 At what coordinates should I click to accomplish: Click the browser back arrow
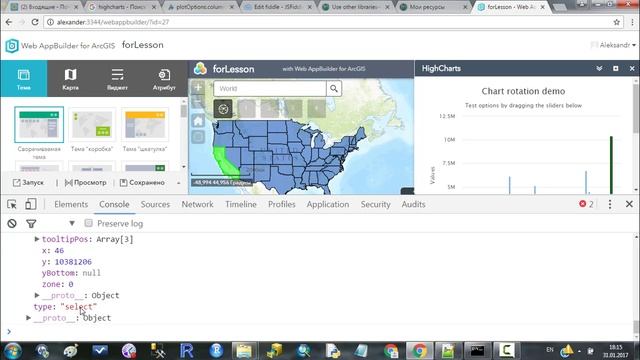(9, 22)
